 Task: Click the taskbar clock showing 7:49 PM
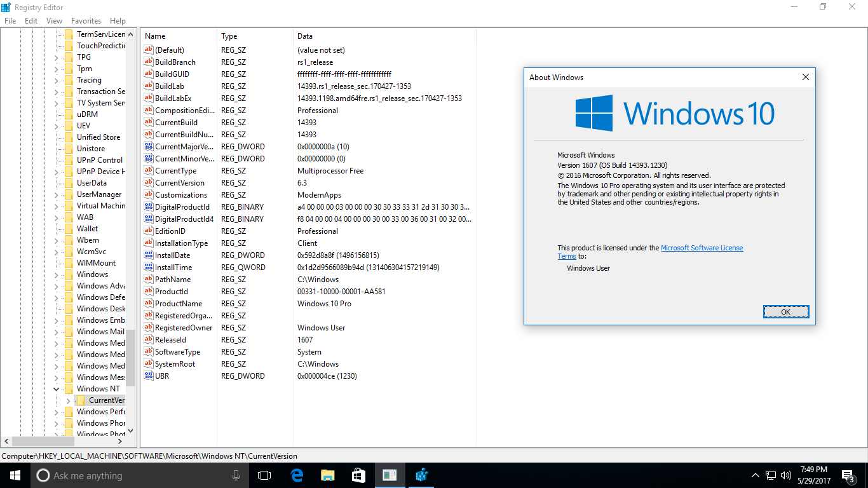pos(814,475)
